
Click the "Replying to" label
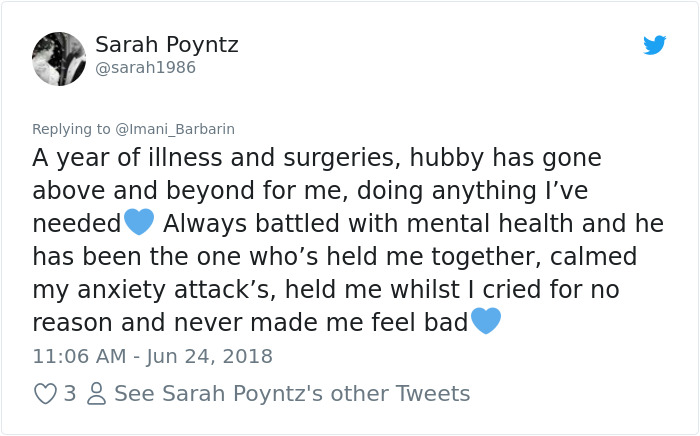(x=71, y=129)
